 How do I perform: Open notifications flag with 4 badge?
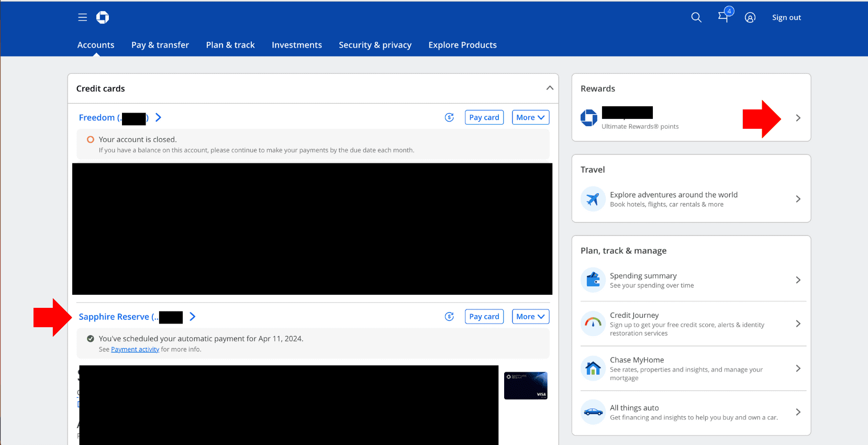click(725, 15)
